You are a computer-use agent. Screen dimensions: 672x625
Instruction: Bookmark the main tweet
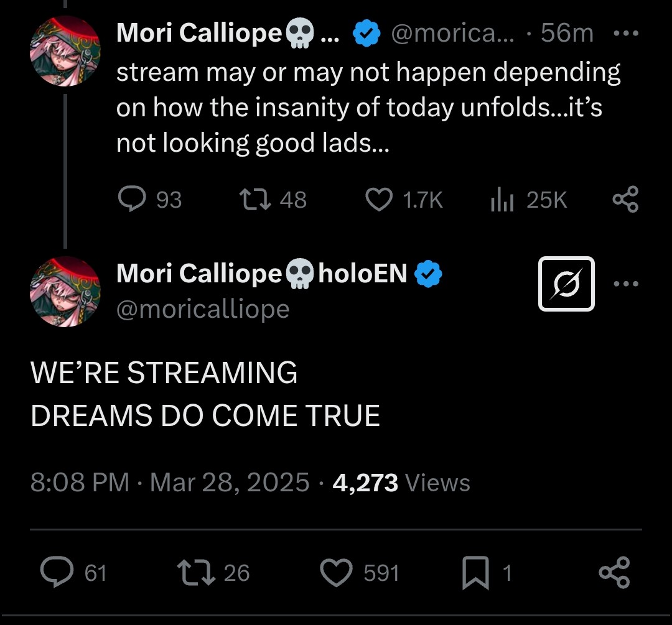tap(476, 573)
